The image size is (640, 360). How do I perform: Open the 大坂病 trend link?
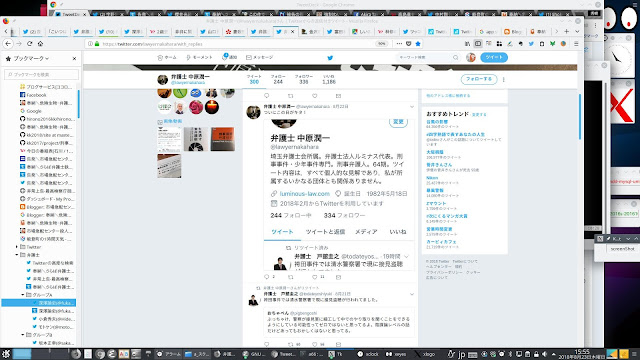tap(435, 152)
